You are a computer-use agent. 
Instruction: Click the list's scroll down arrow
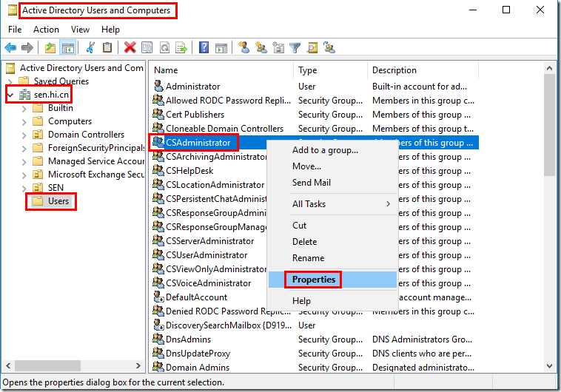tap(550, 366)
